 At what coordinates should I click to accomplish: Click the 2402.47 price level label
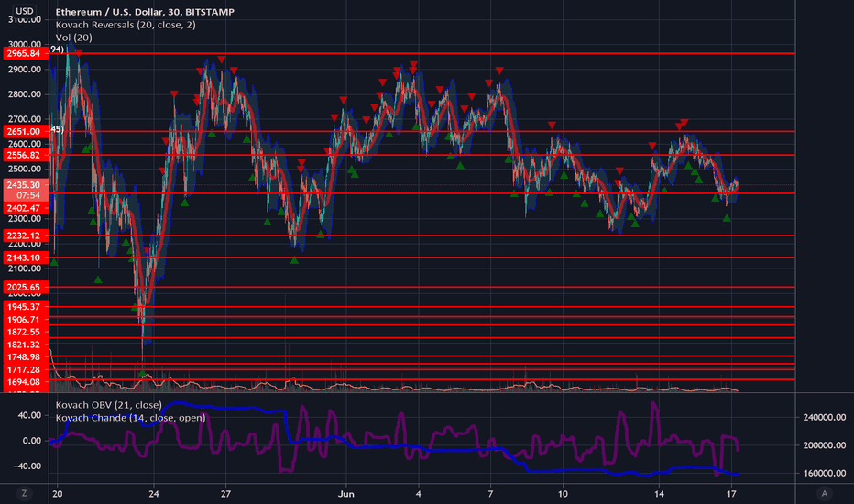24,208
